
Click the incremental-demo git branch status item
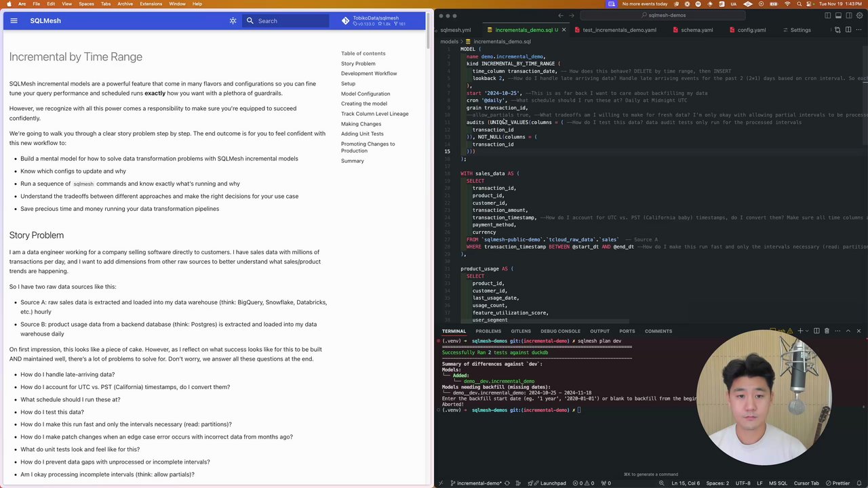click(477, 483)
